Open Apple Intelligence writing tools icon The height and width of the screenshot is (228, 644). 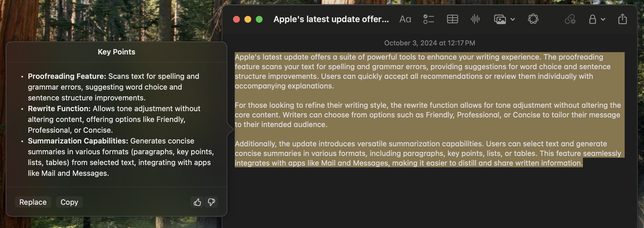pyautogui.click(x=533, y=19)
